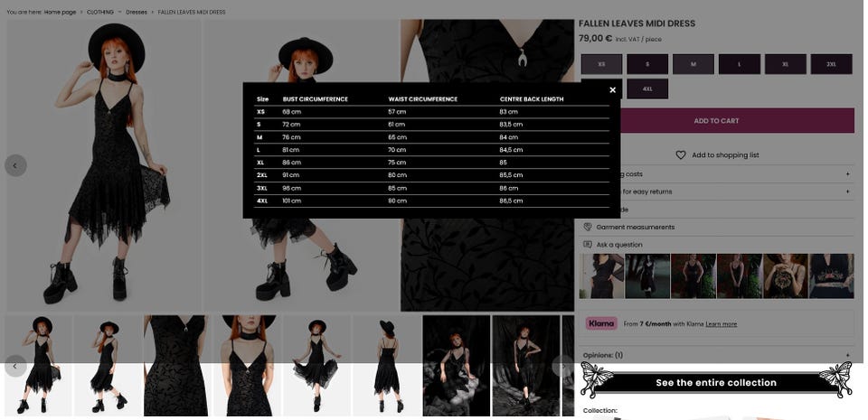Viewport: 868px width, 420px height.
Task: Click Add to shopping list
Action: [x=725, y=155]
